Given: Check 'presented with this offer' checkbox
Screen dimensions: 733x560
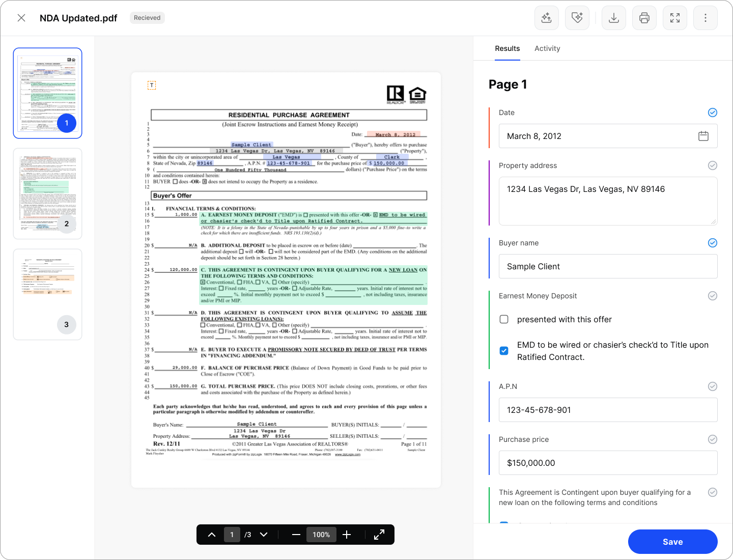Looking at the screenshot, I should [x=504, y=319].
